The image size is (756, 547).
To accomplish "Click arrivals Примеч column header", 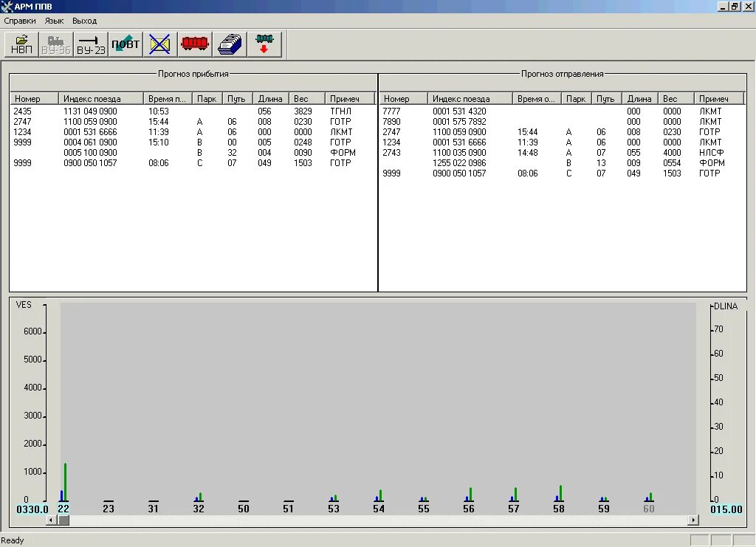I will (350, 99).
